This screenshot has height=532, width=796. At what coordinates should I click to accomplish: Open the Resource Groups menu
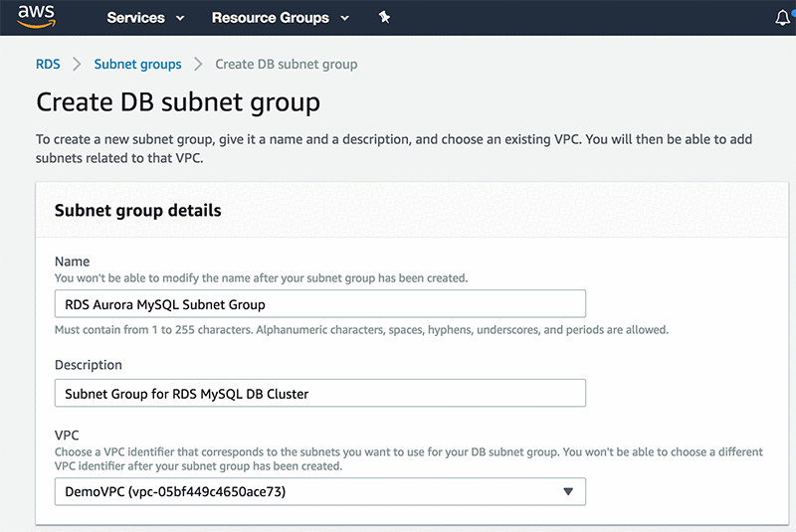[x=270, y=18]
